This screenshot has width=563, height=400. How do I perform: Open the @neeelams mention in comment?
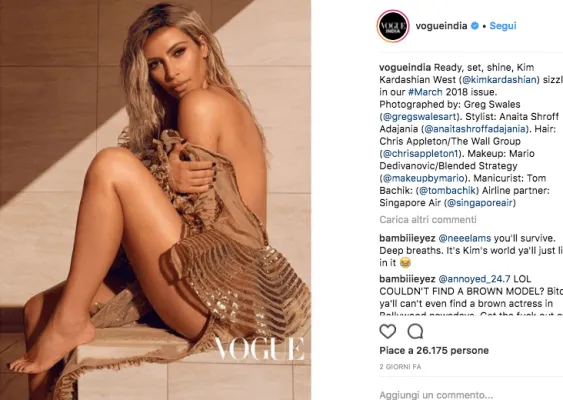coord(465,238)
